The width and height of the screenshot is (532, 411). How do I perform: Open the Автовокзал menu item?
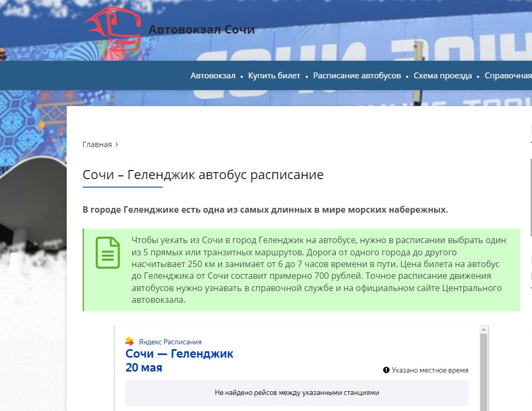pyautogui.click(x=213, y=76)
